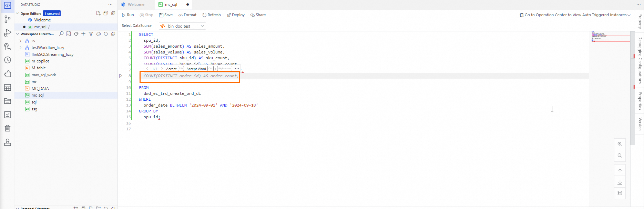Accept the inline code suggestion
This screenshot has width=644, height=209.
pyautogui.click(x=174, y=69)
